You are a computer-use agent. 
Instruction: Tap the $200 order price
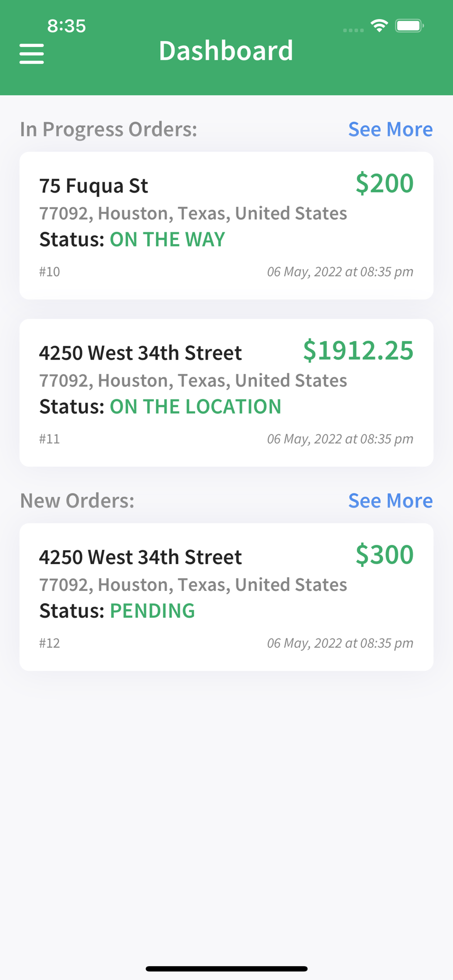point(384,184)
